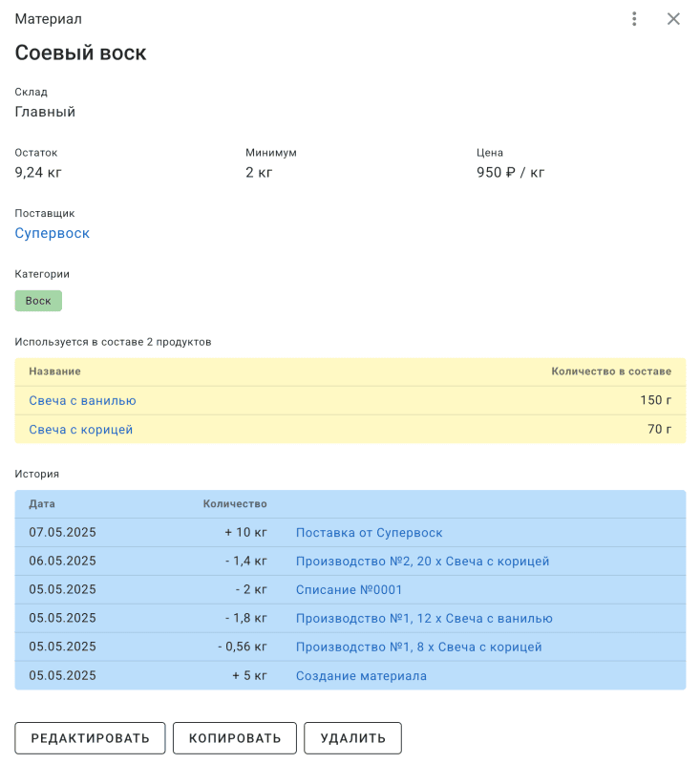This screenshot has height=764, width=700.
Task: Close the material details dialog
Action: point(673,19)
